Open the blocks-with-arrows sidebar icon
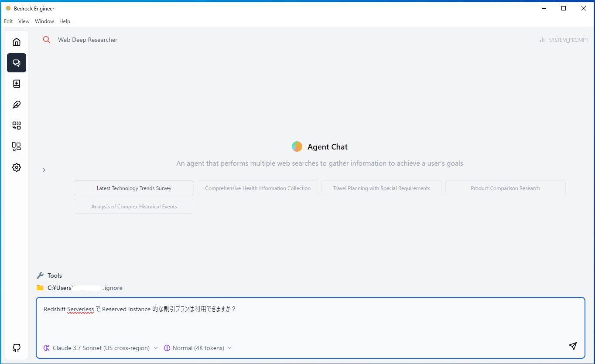Image resolution: width=595 pixels, height=364 pixels. [17, 126]
